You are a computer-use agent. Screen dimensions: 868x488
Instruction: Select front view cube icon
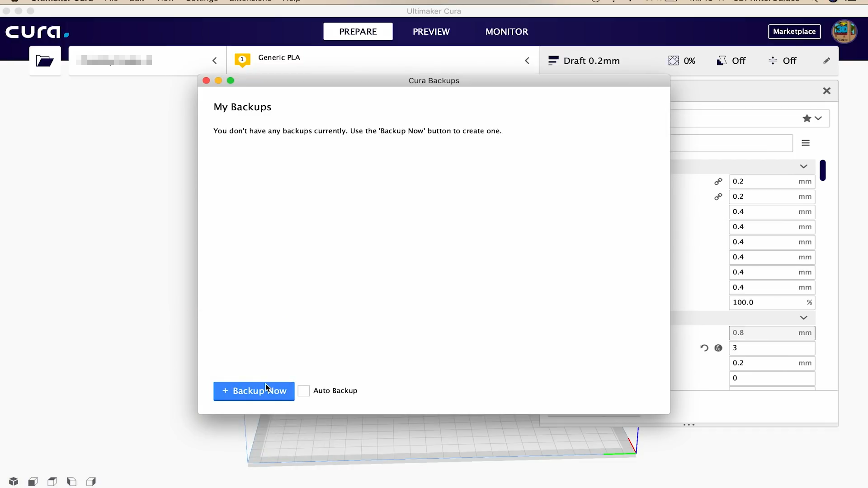(x=33, y=481)
